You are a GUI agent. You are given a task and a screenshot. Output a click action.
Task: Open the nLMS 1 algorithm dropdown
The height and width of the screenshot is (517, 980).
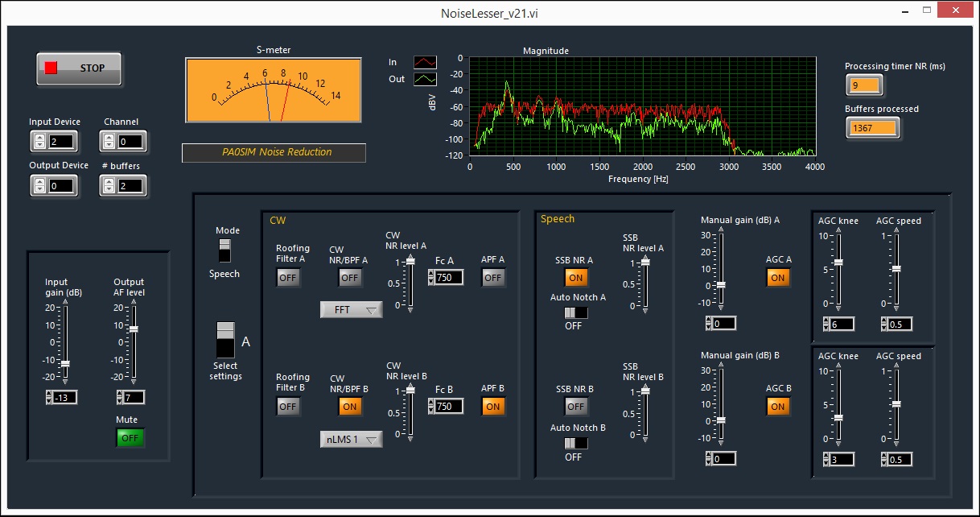[x=352, y=440]
